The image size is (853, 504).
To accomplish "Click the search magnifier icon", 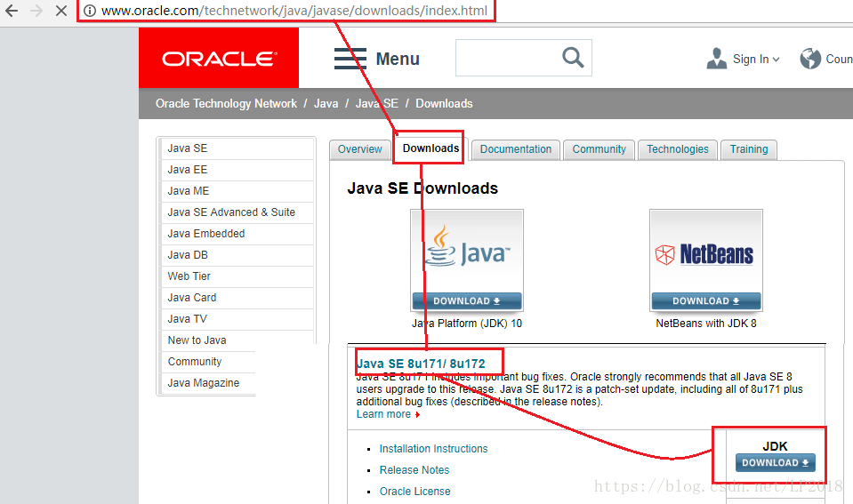I will pos(573,57).
